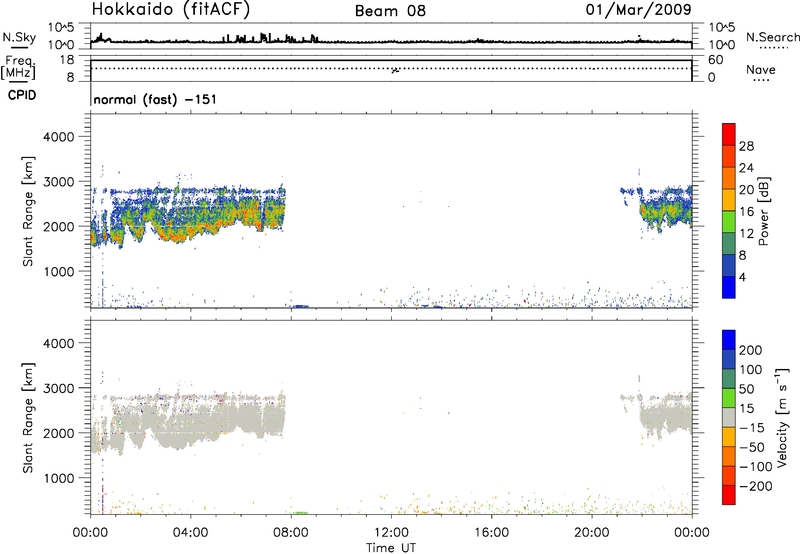Click the "60" Nave axis tick label
Screen dimensions: 800x554
pyautogui.click(x=715, y=60)
